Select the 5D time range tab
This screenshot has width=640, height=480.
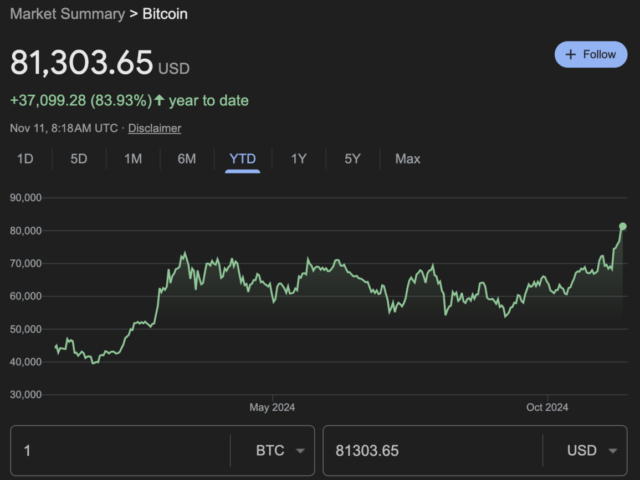pos(79,159)
